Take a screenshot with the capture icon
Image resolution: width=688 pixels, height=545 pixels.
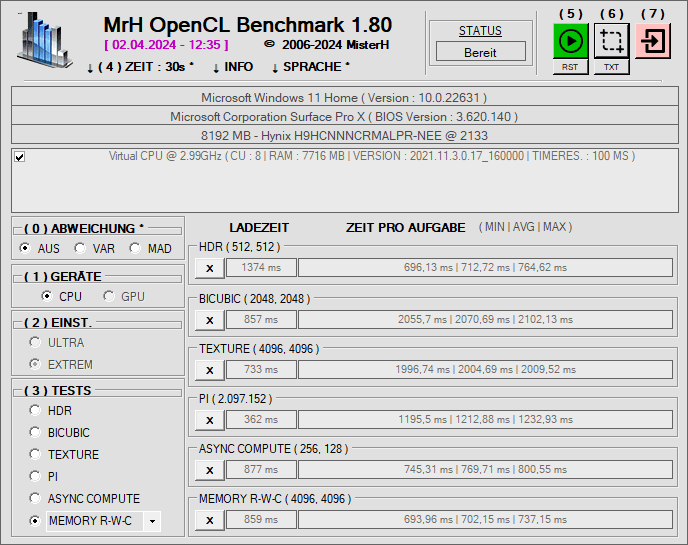[x=612, y=41]
